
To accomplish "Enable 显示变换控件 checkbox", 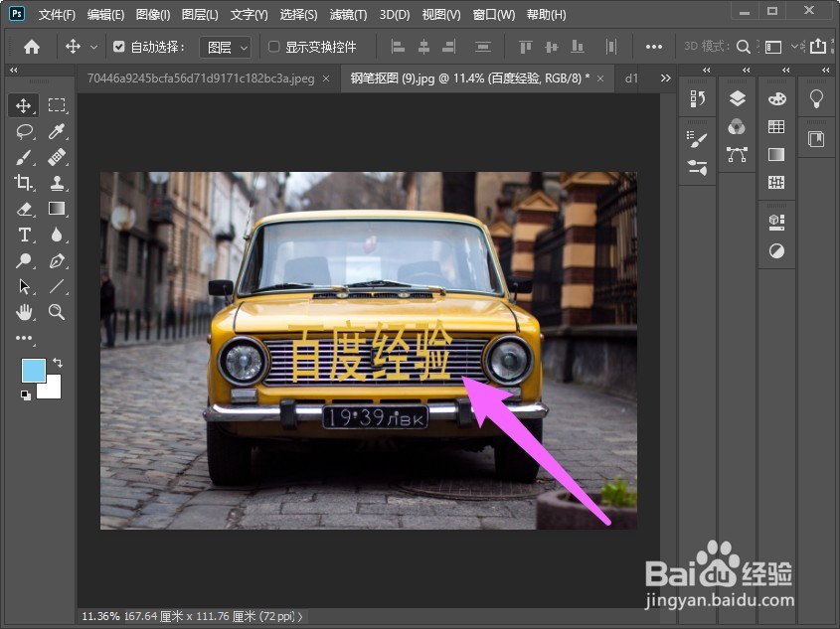I will [273, 47].
